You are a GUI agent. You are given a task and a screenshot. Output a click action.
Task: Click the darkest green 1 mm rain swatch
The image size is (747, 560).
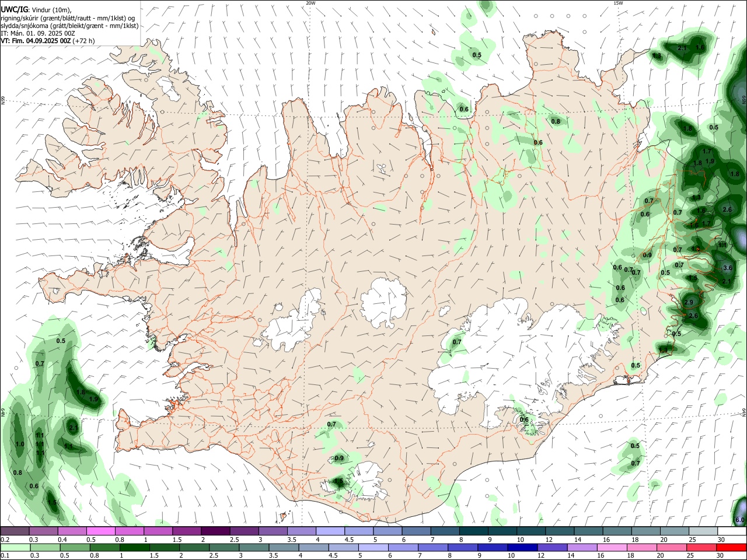(134, 547)
